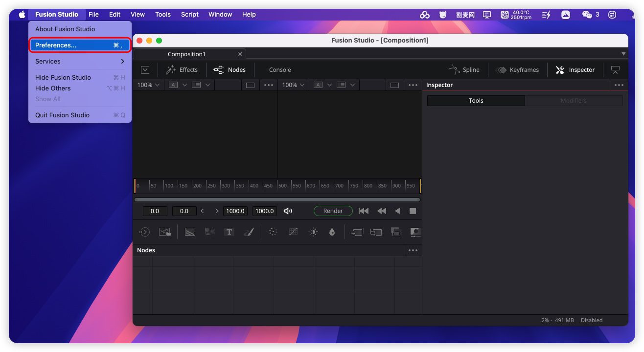
Task: Select the Blur droplet tool icon
Action: [x=332, y=232]
